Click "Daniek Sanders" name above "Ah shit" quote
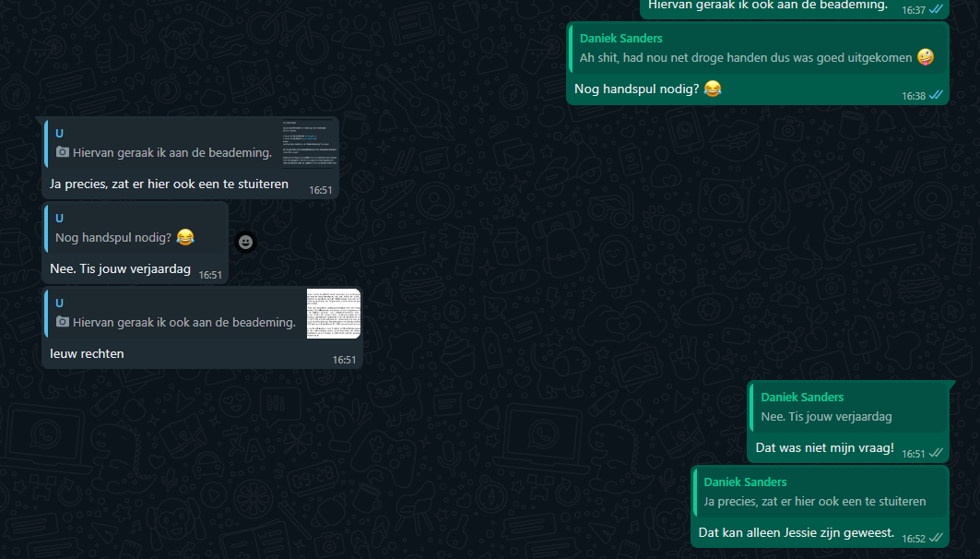980x559 pixels. click(620, 39)
